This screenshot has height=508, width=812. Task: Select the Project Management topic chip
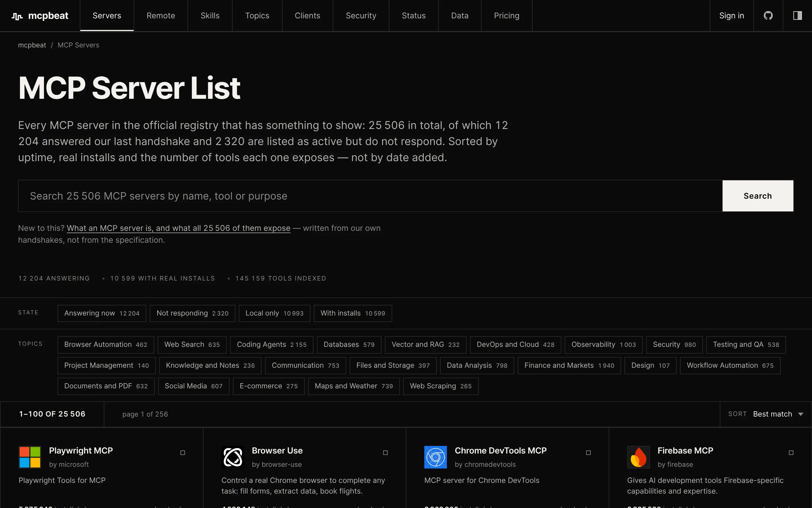106,365
